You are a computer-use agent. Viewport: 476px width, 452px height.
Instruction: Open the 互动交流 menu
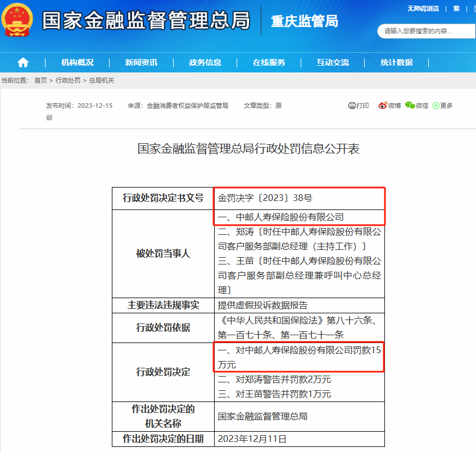pyautogui.click(x=333, y=62)
